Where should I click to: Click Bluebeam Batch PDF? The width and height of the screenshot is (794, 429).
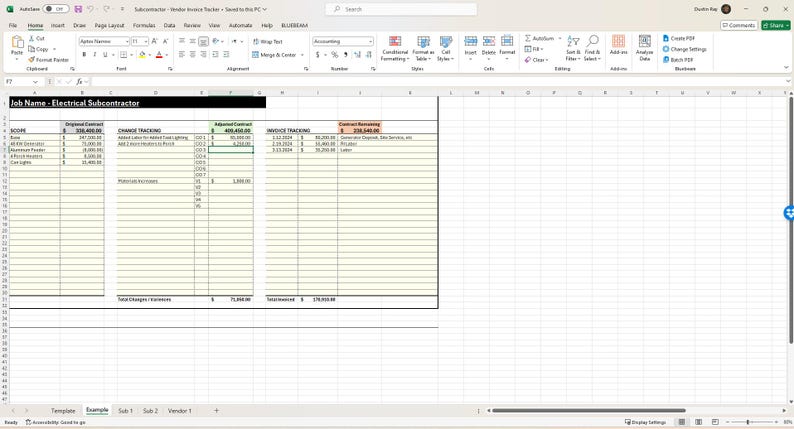point(678,60)
